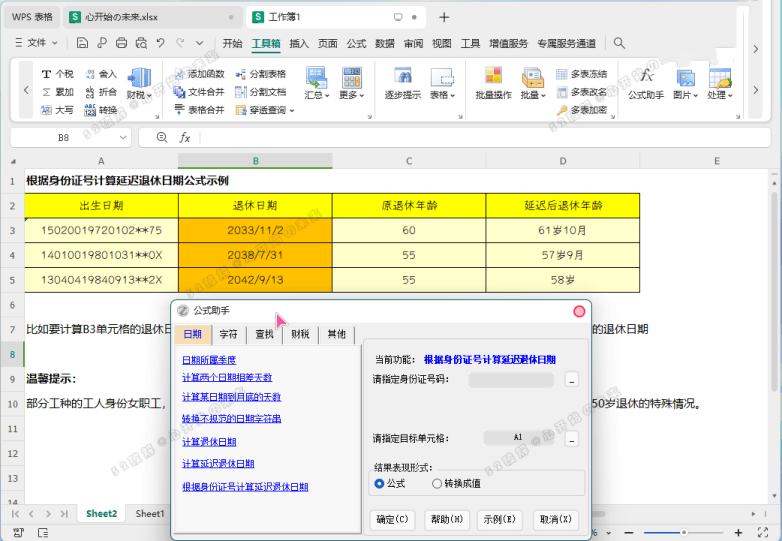Click the 帮助(H) button
The height and width of the screenshot is (541, 782).
[x=447, y=520]
